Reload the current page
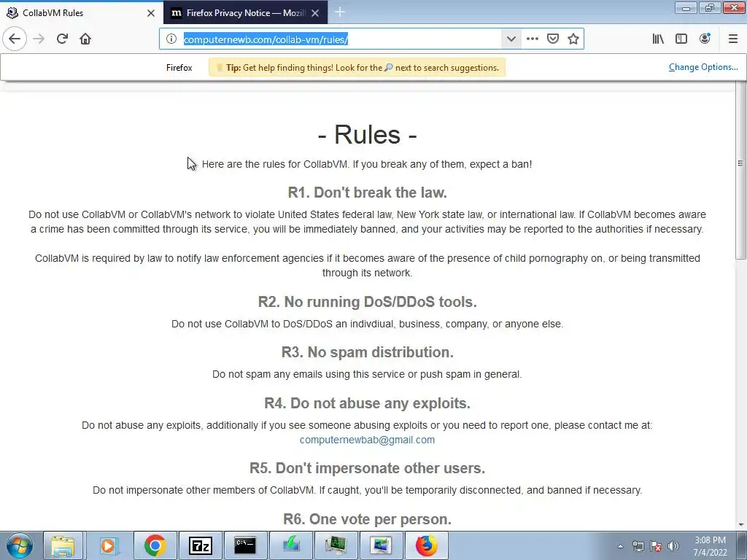Screen dimensions: 747x560 [x=62, y=39]
